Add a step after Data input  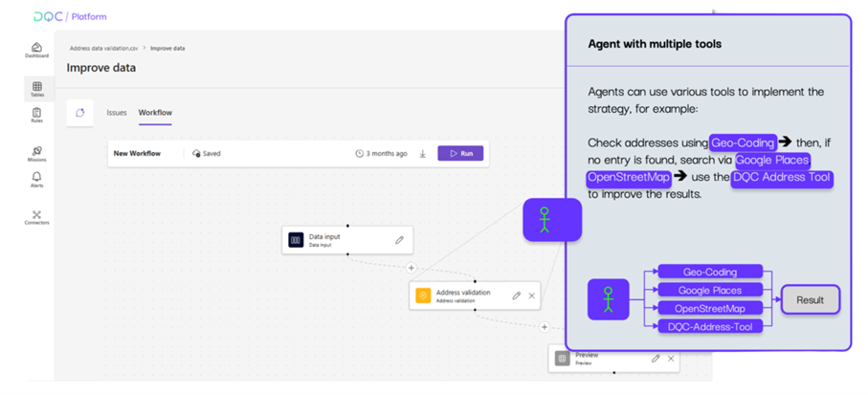coord(411,268)
